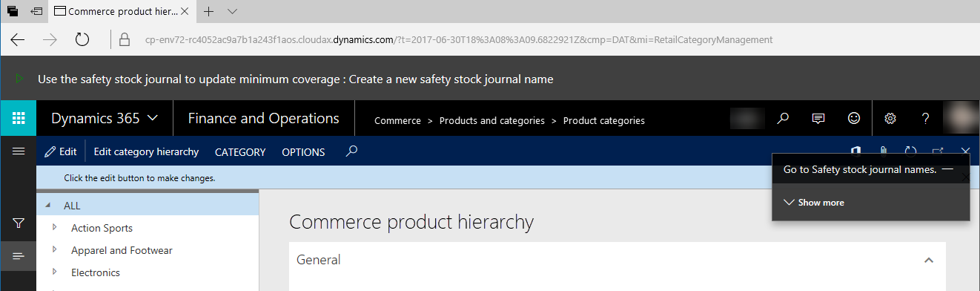This screenshot has height=291, width=980.
Task: Open the OPTIONS action tab
Action: [303, 151]
